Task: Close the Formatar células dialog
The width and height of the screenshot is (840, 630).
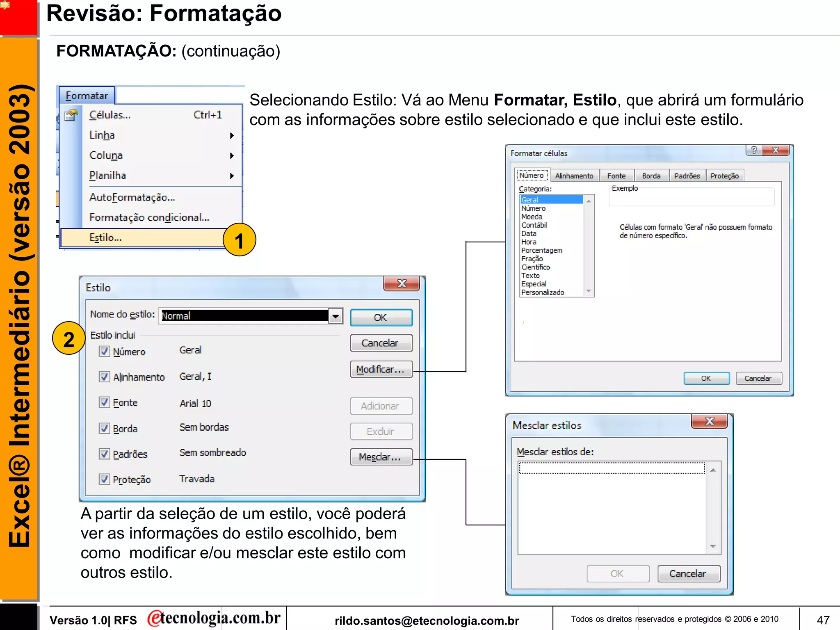Action: pyautogui.click(x=776, y=150)
